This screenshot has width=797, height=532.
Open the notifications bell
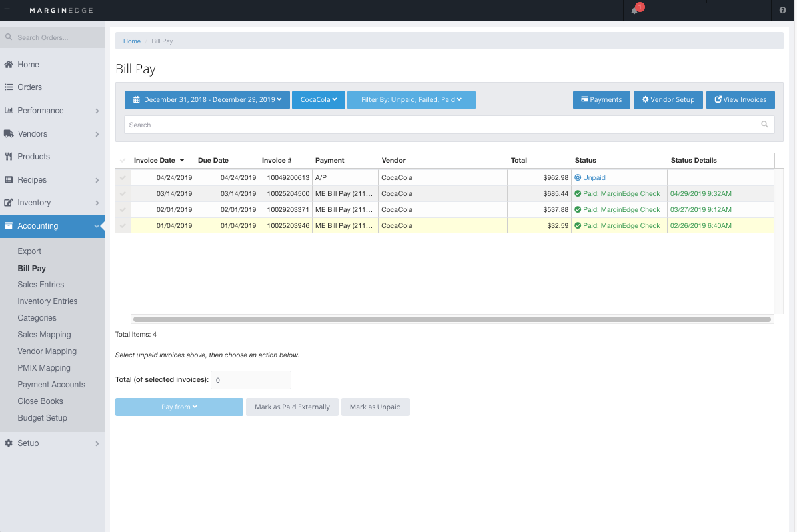click(634, 11)
